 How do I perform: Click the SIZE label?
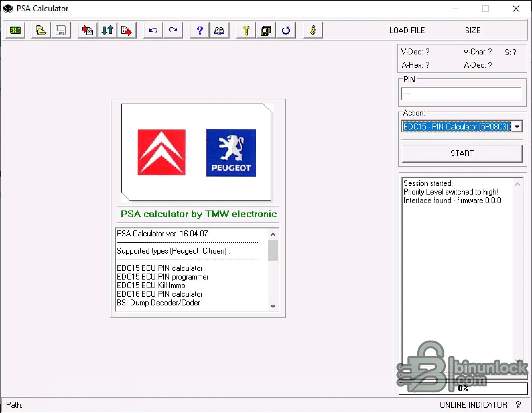tap(473, 31)
